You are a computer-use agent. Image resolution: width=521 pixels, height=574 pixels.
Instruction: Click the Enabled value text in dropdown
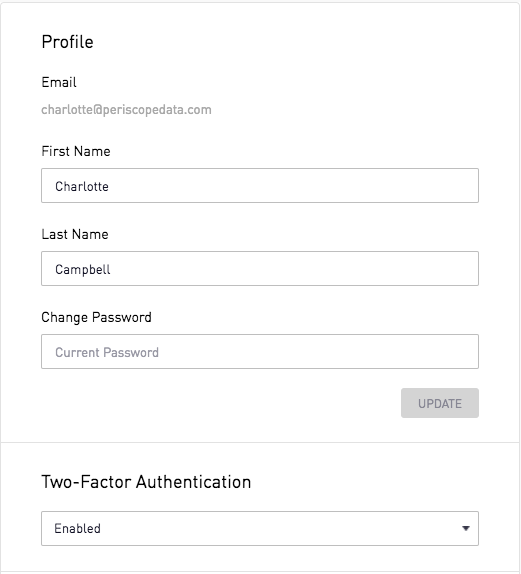pyautogui.click(x=78, y=529)
